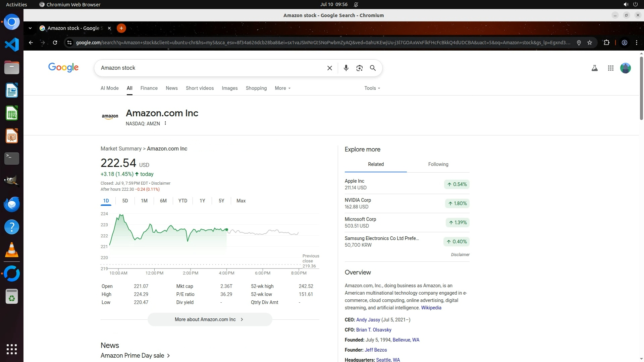The image size is (644, 362).
Task: Open the Google apps grid icon
Action: [x=610, y=68]
